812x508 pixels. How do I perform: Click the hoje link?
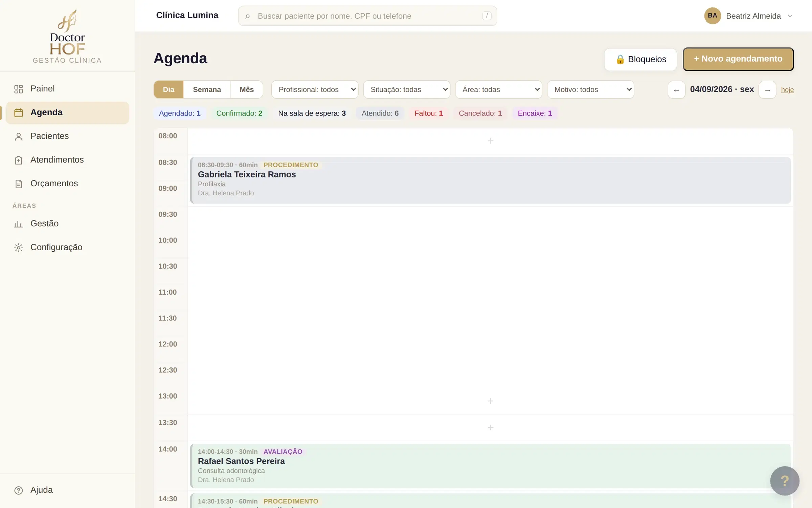click(787, 90)
